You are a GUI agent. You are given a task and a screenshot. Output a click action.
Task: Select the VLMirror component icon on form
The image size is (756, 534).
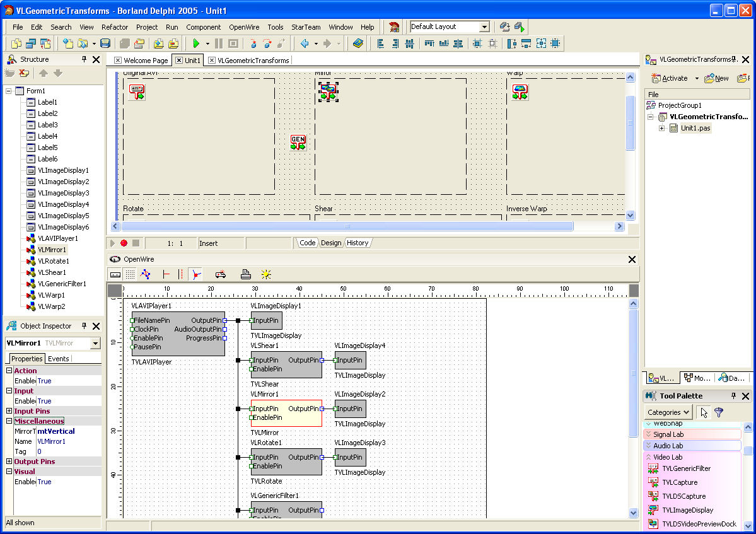click(328, 91)
